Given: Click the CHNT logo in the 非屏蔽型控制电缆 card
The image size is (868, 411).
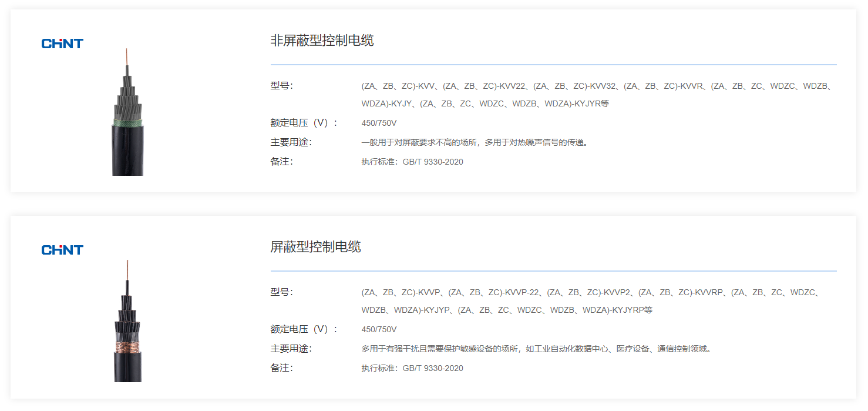Looking at the screenshot, I should click(62, 44).
